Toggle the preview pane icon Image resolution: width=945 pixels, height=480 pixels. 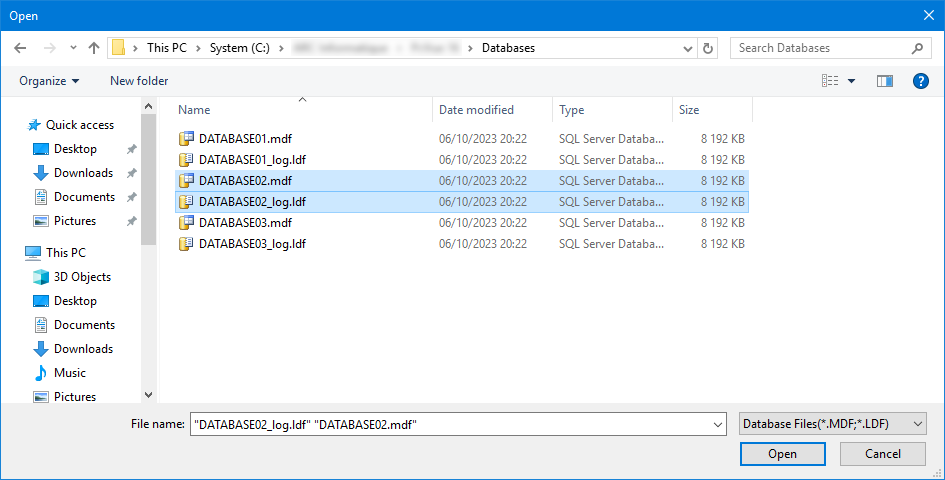pos(884,81)
